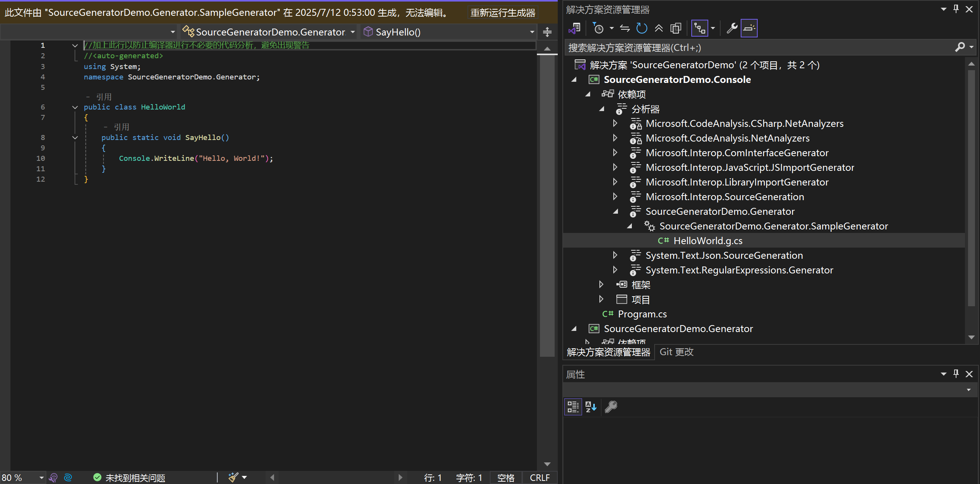This screenshot has height=484, width=980.
Task: Toggle the nested tree view button
Action: point(699,28)
